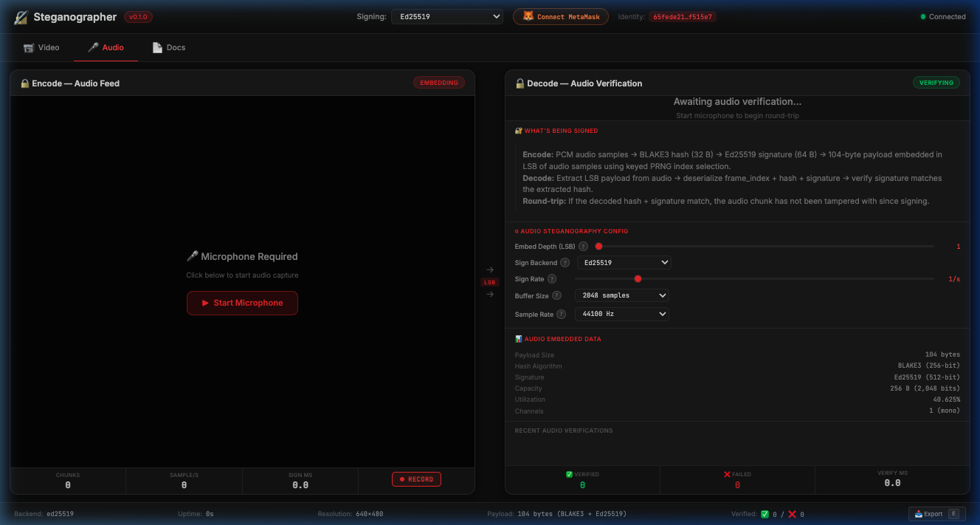Toggle the RECORD button

416,479
